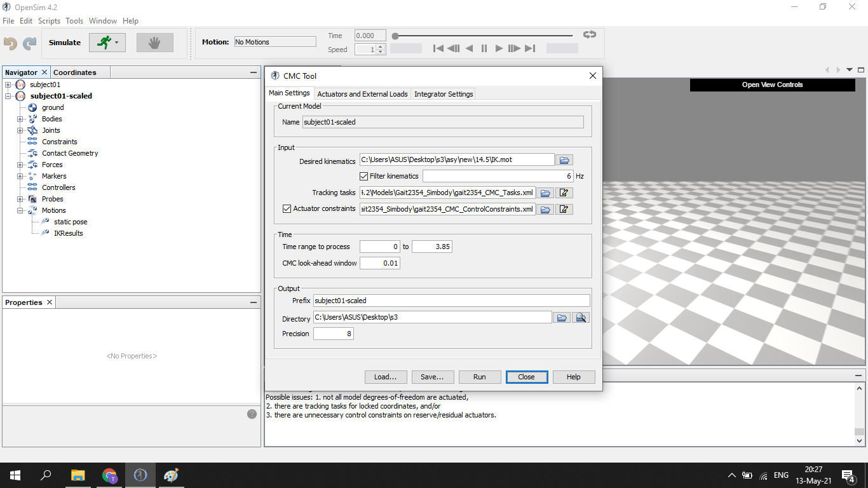The height and width of the screenshot is (488, 868).
Task: Click the motion time slider handle
Action: (x=395, y=36)
